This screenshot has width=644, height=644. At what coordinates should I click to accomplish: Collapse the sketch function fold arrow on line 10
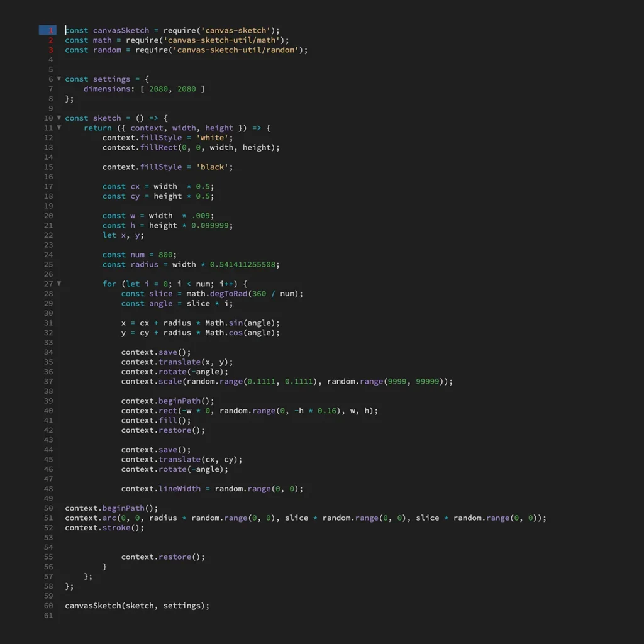(x=58, y=118)
